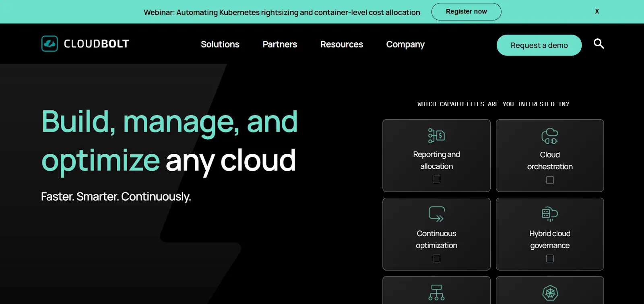Click the Kubernetes wheel icon card
Screen dimensions: 644x304
[550, 290]
